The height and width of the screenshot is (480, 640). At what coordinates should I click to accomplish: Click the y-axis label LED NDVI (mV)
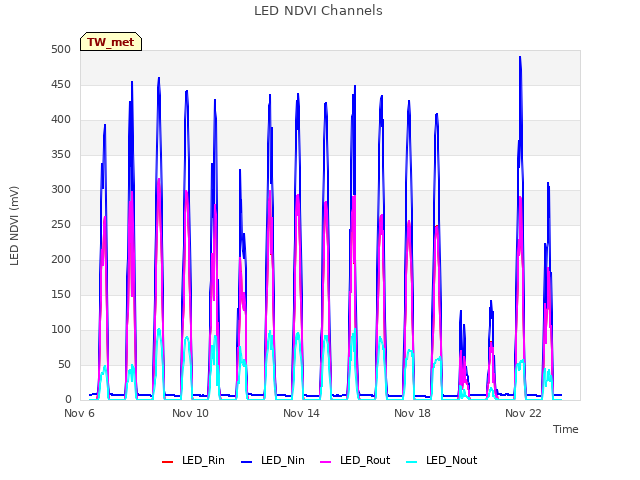coord(14,225)
